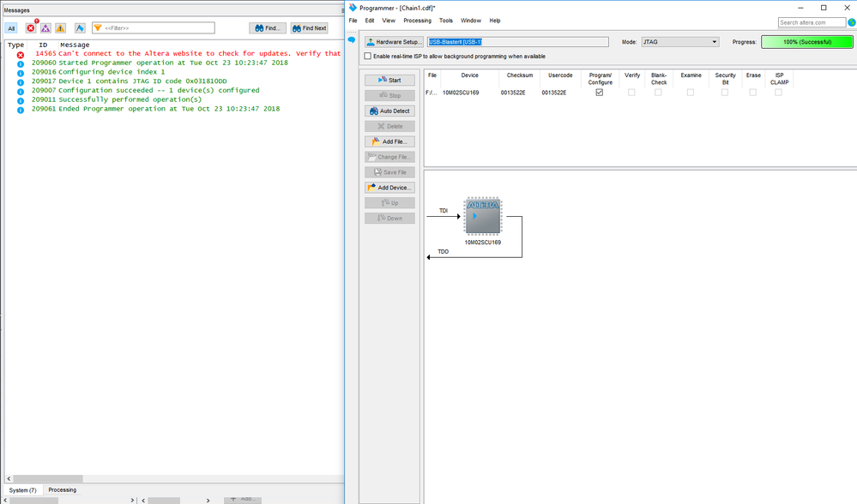Toggle Program/Configure checkbox for 10M02SCU169

(600, 93)
